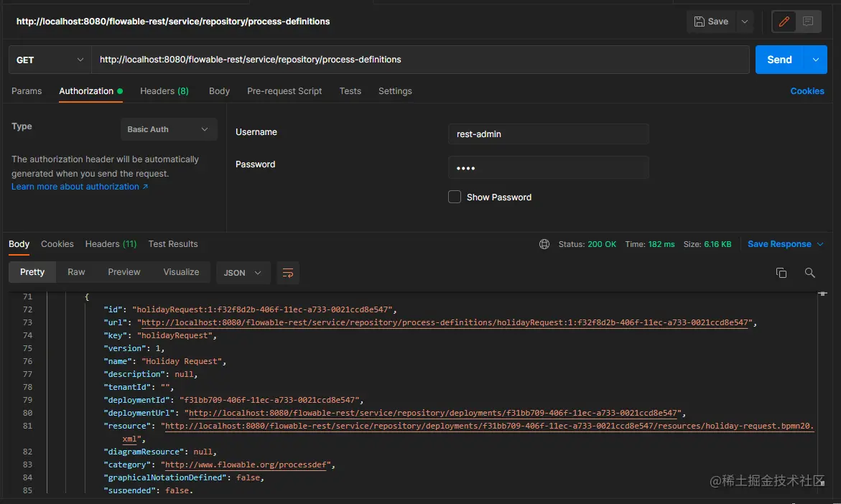Image resolution: width=841 pixels, height=504 pixels.
Task: Select the response Body tab
Action: pos(19,244)
